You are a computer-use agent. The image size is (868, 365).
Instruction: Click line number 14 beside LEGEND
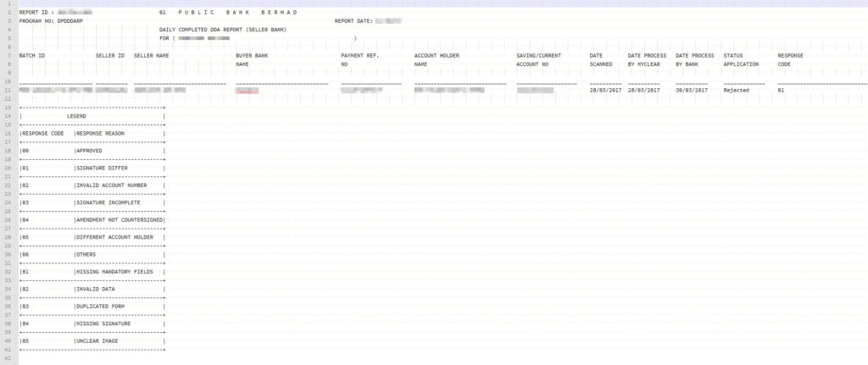click(x=8, y=116)
